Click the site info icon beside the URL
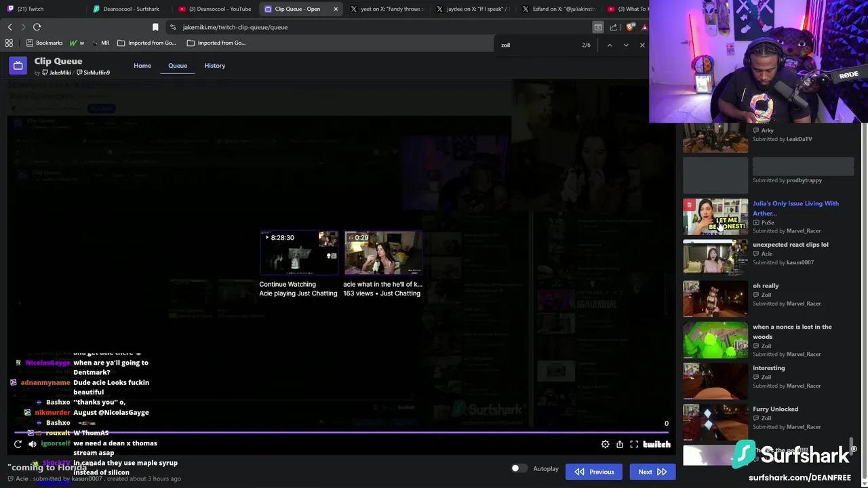 [x=173, y=27]
